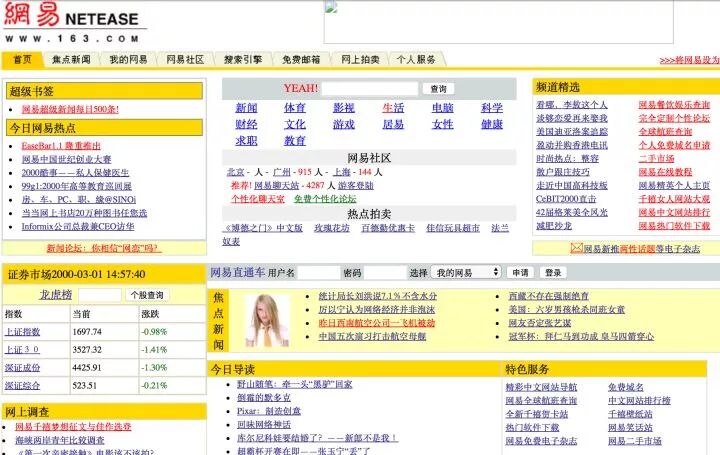Image resolution: width=720 pixels, height=455 pixels.
Task: Open the 热门软件下载 service link
Action: (x=532, y=427)
